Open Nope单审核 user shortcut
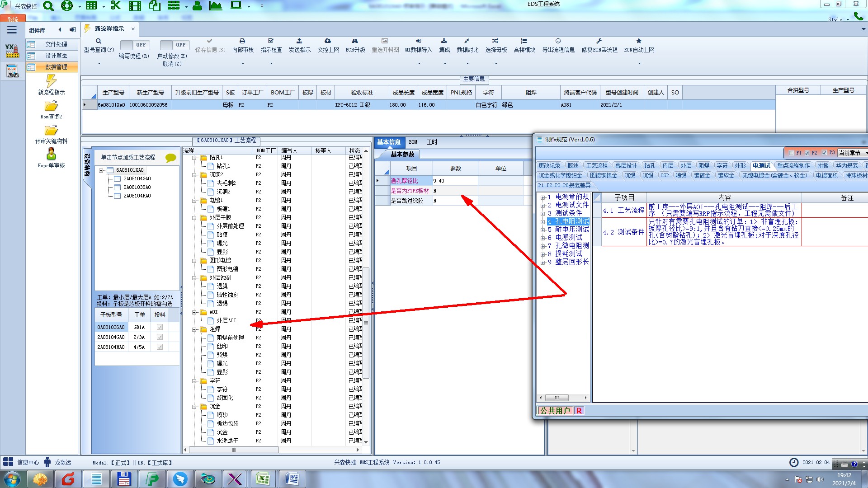The width and height of the screenshot is (868, 488). tap(51, 158)
